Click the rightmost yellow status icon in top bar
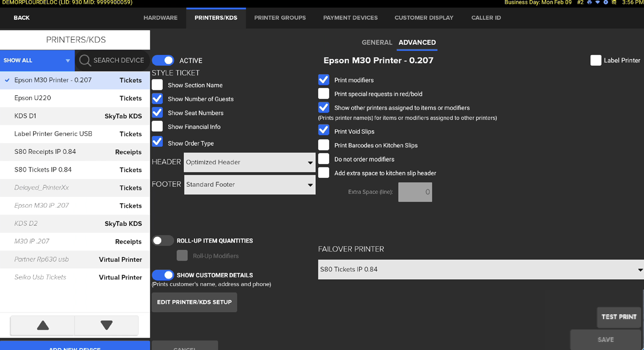Image resolution: width=644 pixels, height=350 pixels. (x=614, y=3)
